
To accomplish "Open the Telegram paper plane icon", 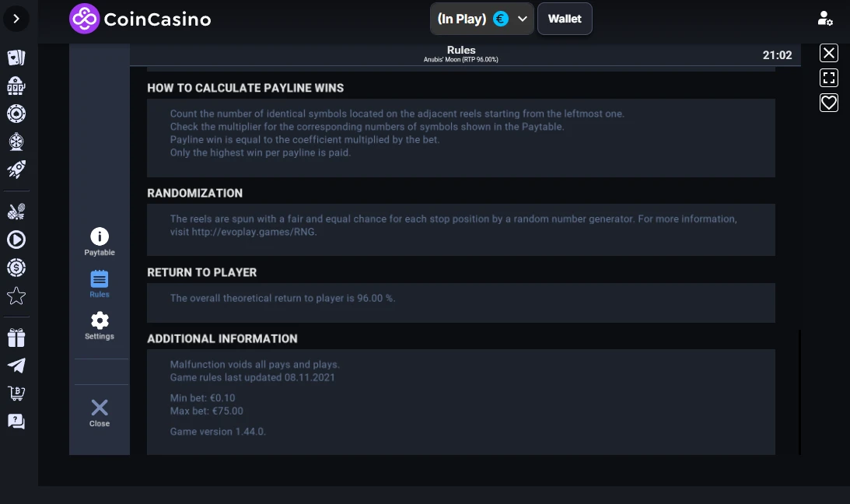I will pyautogui.click(x=16, y=366).
